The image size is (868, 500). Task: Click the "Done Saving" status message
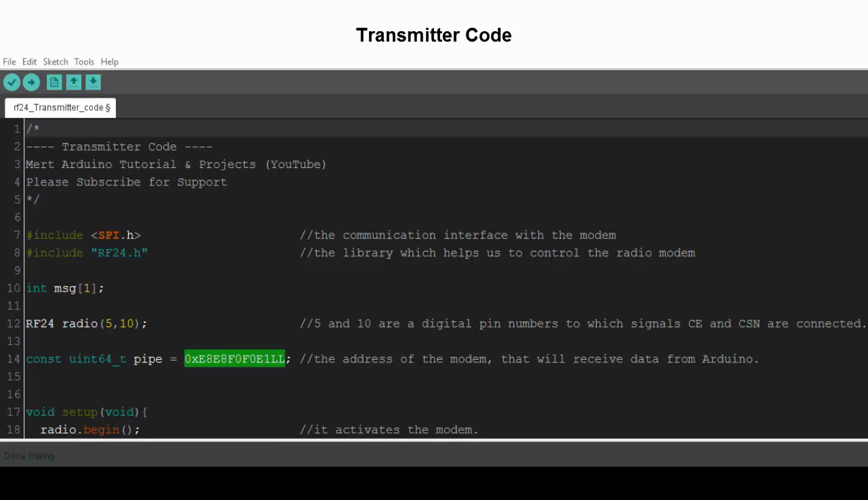[x=29, y=456]
